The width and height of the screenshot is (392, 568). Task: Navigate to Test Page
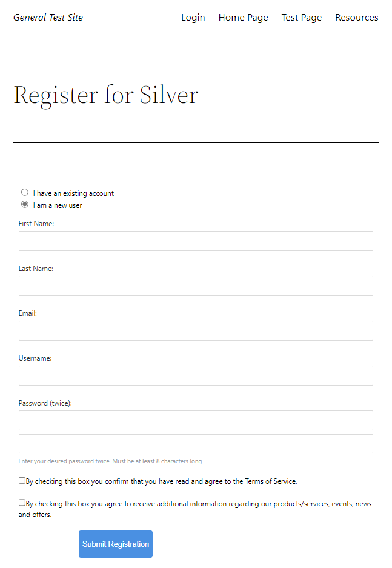(x=302, y=18)
